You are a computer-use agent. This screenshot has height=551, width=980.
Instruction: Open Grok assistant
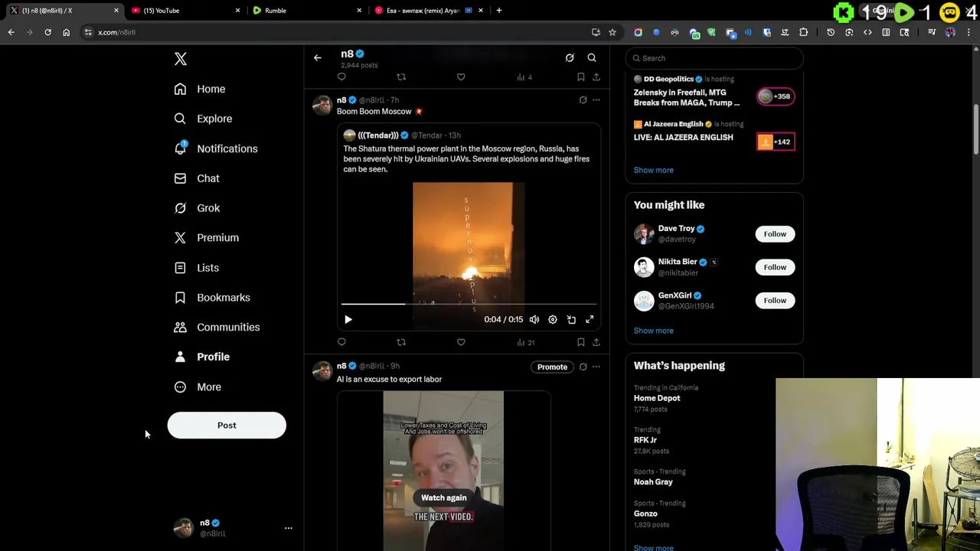[x=197, y=208]
